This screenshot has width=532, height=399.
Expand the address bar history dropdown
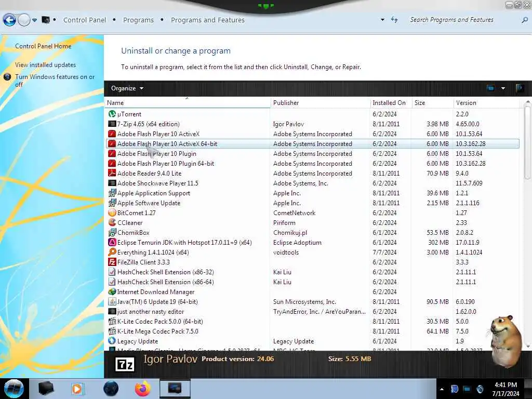click(383, 20)
